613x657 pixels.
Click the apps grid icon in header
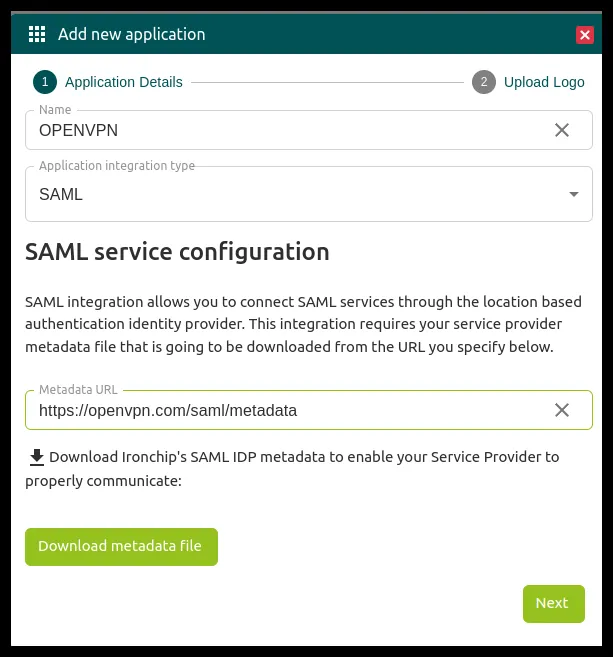click(37, 34)
